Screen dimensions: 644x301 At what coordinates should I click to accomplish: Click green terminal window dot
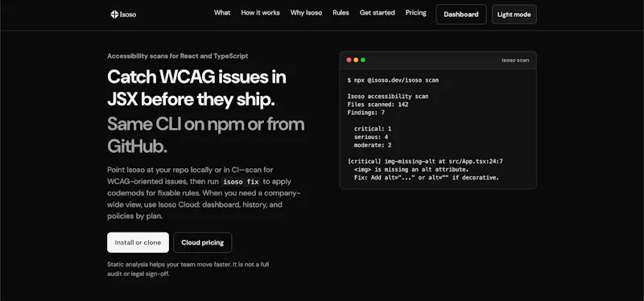click(363, 60)
